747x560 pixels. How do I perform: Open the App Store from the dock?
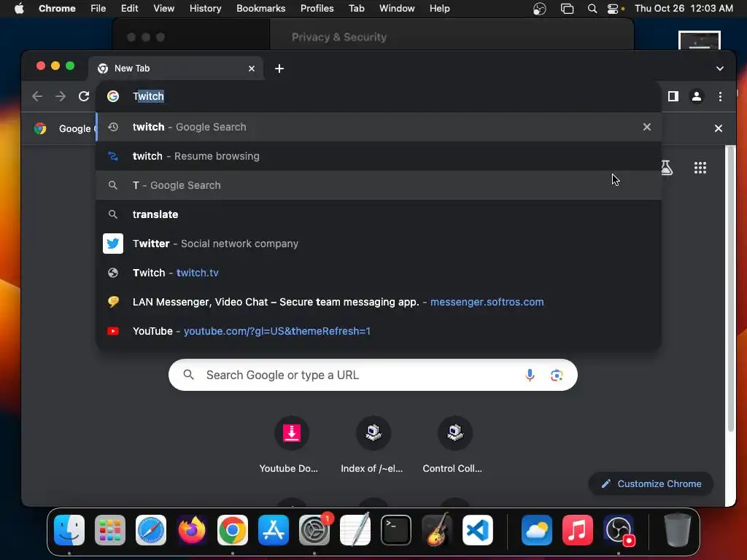274,530
